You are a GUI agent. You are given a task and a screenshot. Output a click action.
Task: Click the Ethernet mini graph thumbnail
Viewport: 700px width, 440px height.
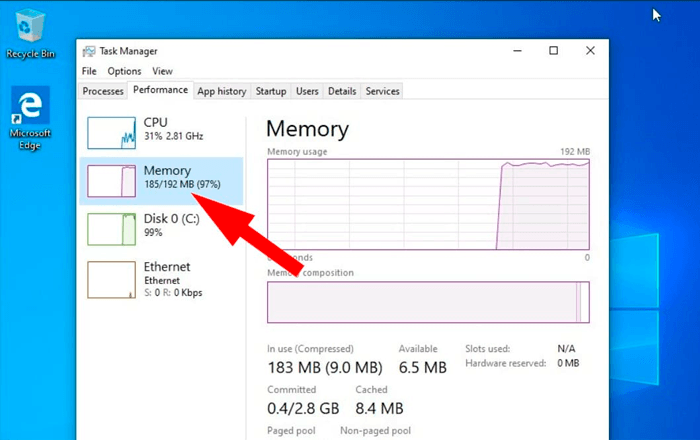[x=112, y=278]
